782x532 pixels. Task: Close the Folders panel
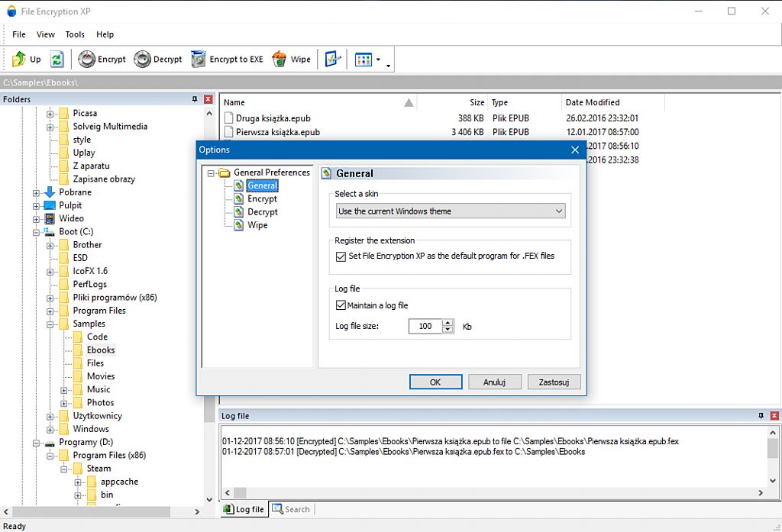tap(208, 99)
